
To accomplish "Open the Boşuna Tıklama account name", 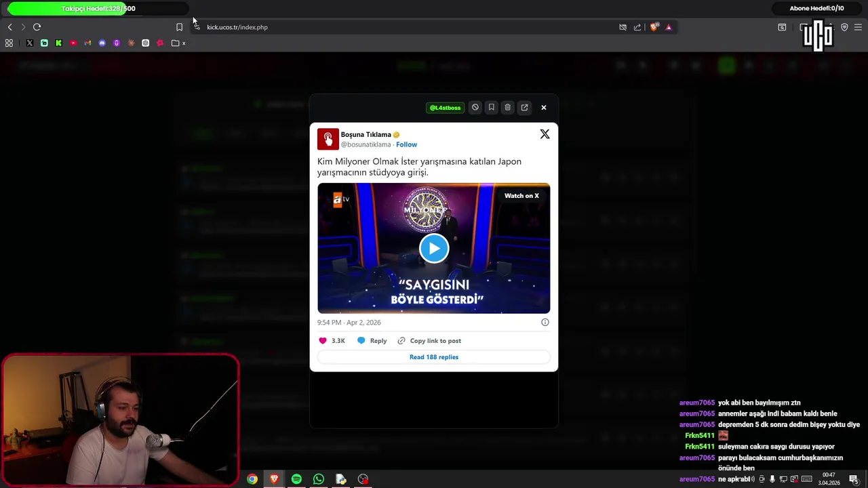I will pos(366,134).
